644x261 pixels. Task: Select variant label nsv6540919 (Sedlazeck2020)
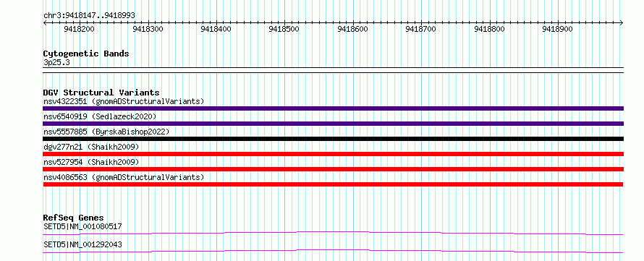tap(100, 116)
